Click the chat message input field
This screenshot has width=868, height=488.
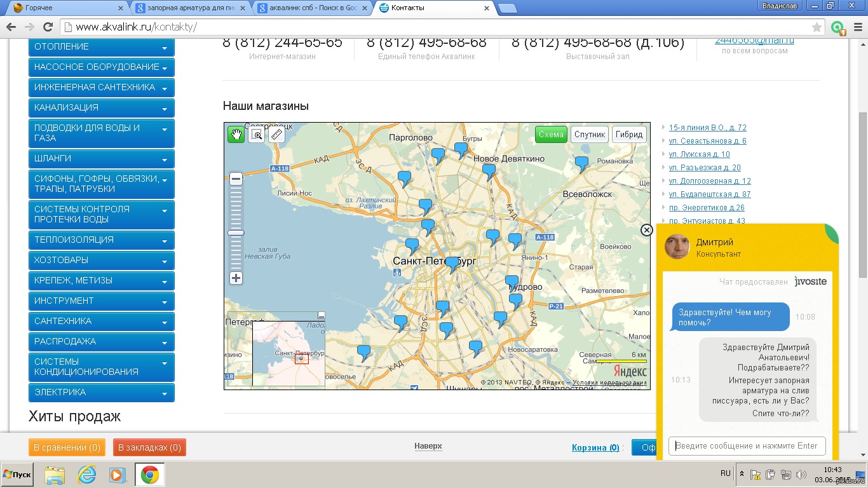[747, 446]
